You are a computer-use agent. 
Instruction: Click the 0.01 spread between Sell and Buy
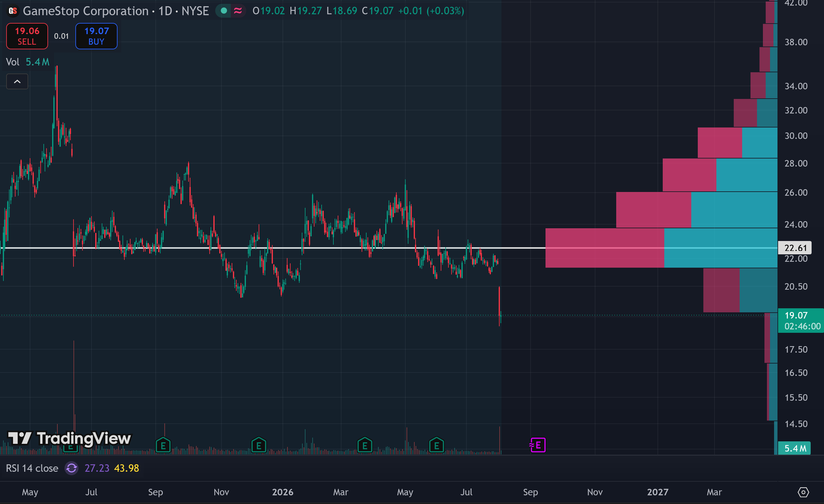(61, 36)
